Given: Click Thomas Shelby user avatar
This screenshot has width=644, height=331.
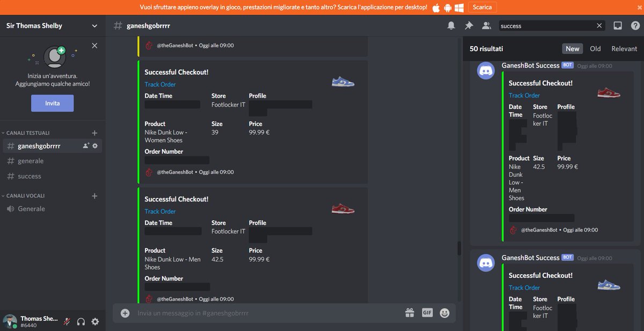Looking at the screenshot, I should coord(10,321).
